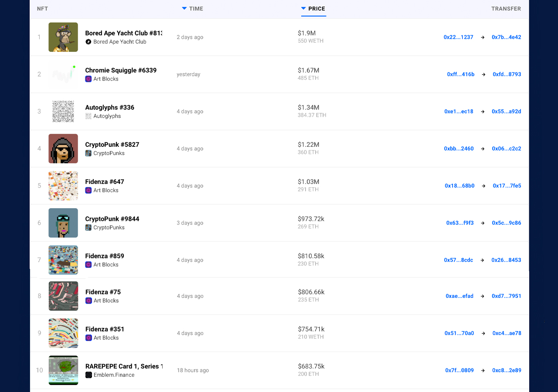This screenshot has height=392, width=558.
Task: Click CryptoPunks icon under CryptoPunk #9844
Action: coord(88,227)
